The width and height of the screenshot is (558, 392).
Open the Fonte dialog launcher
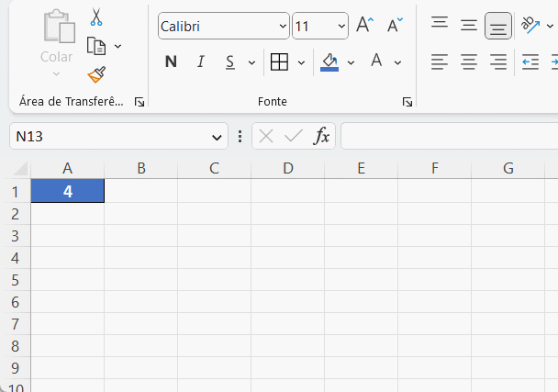click(407, 102)
